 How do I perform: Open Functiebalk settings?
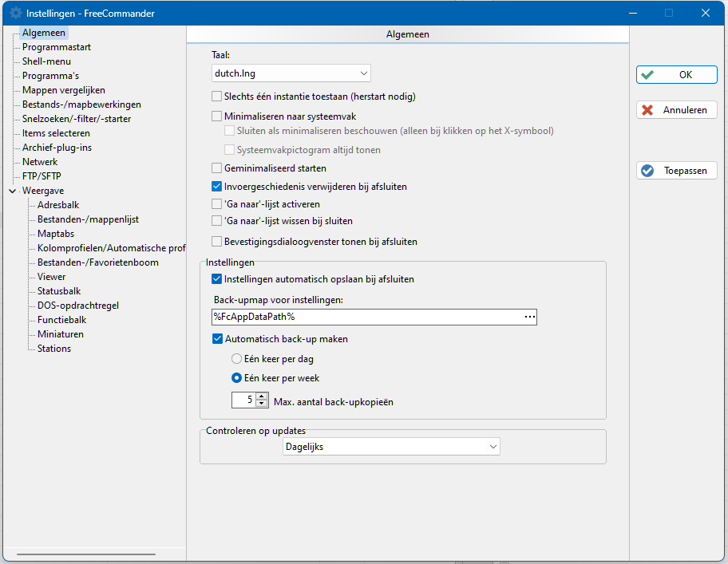61,320
